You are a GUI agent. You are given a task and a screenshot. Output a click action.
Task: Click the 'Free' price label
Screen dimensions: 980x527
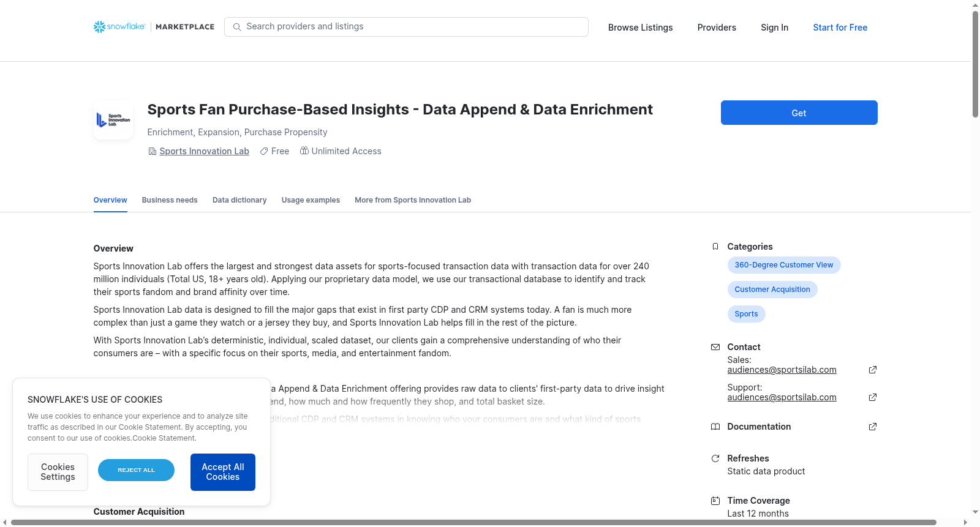pos(280,151)
